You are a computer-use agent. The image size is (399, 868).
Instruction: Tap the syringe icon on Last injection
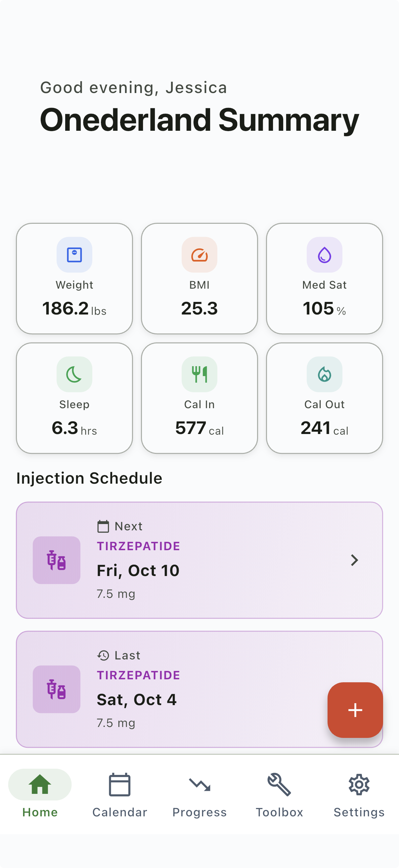coord(57,689)
